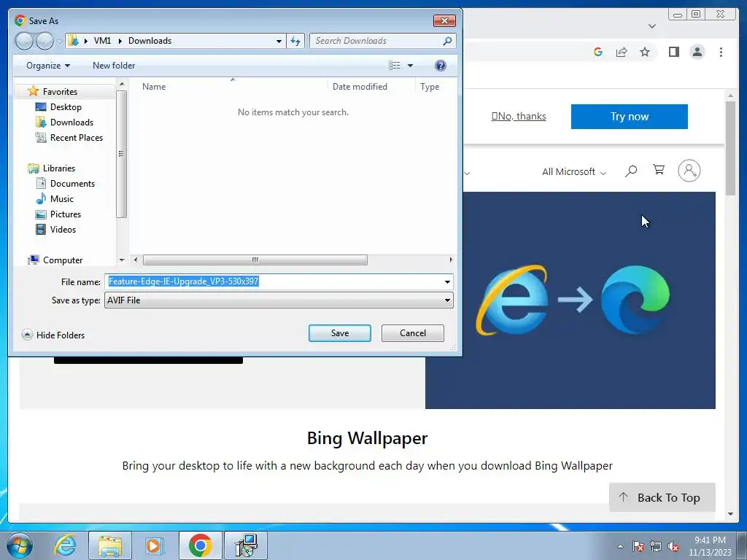Expand the address bar previous locations dropdown
The height and width of the screenshot is (560, 747).
coord(279,41)
